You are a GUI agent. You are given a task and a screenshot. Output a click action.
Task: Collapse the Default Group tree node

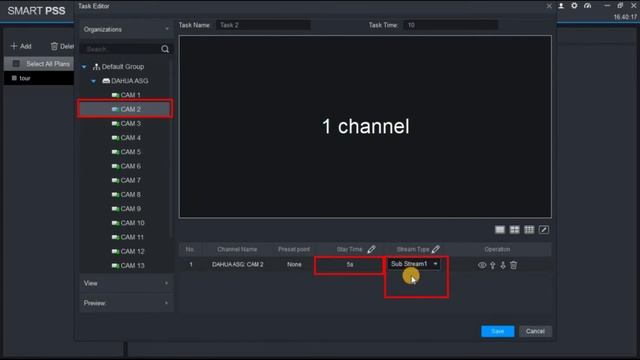pyautogui.click(x=84, y=67)
